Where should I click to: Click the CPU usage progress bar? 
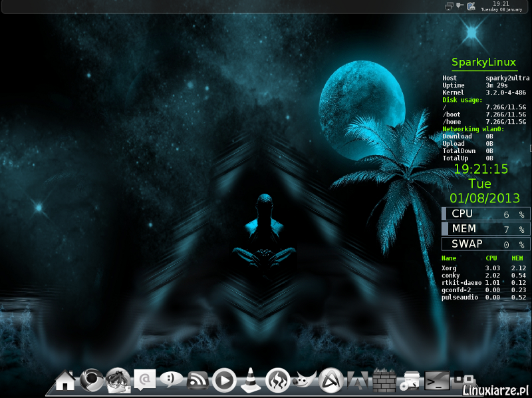[x=485, y=214]
